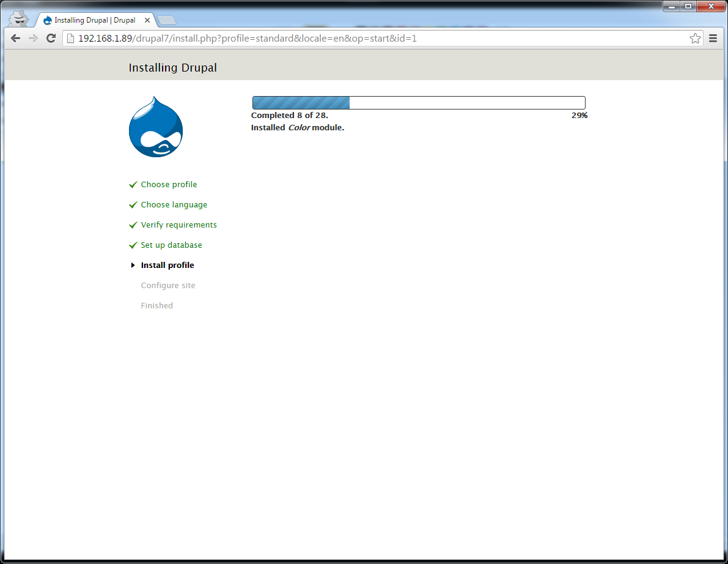Click the browser forward arrow
The image size is (728, 564).
[33, 39]
